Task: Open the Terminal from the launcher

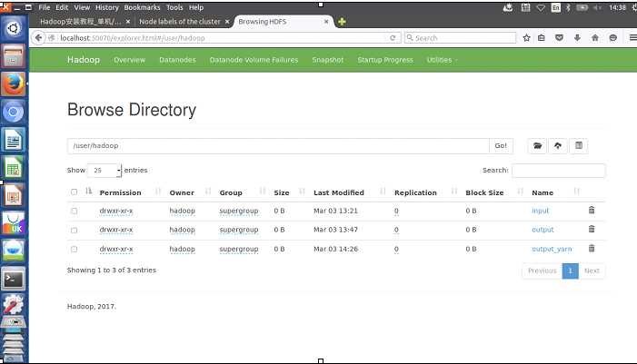Action: (x=14, y=279)
